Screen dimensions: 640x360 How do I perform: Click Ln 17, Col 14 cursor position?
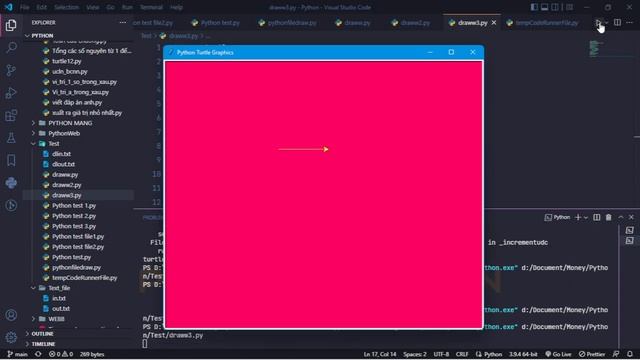pyautogui.click(x=380, y=354)
